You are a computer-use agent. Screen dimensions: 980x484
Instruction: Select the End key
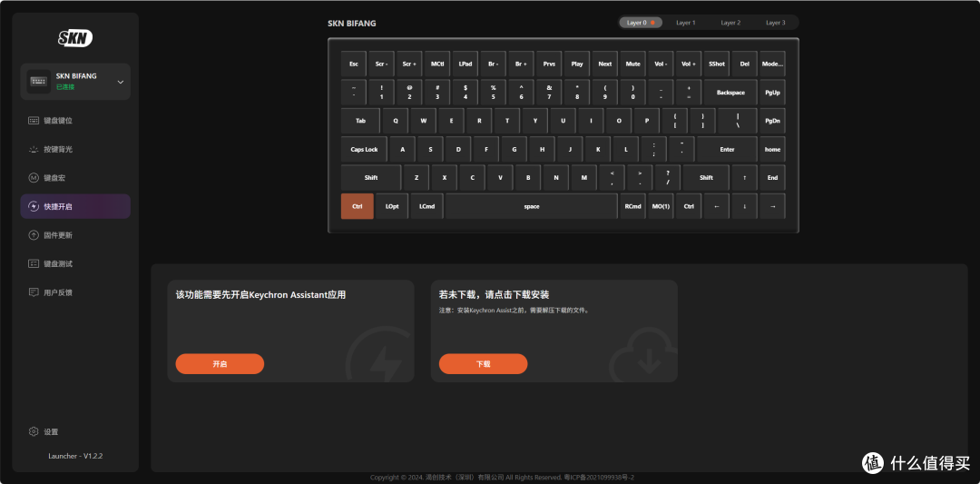pyautogui.click(x=772, y=178)
